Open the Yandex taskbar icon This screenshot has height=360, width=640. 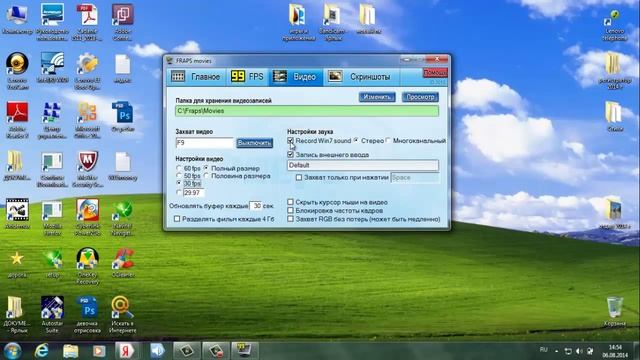click(x=126, y=351)
